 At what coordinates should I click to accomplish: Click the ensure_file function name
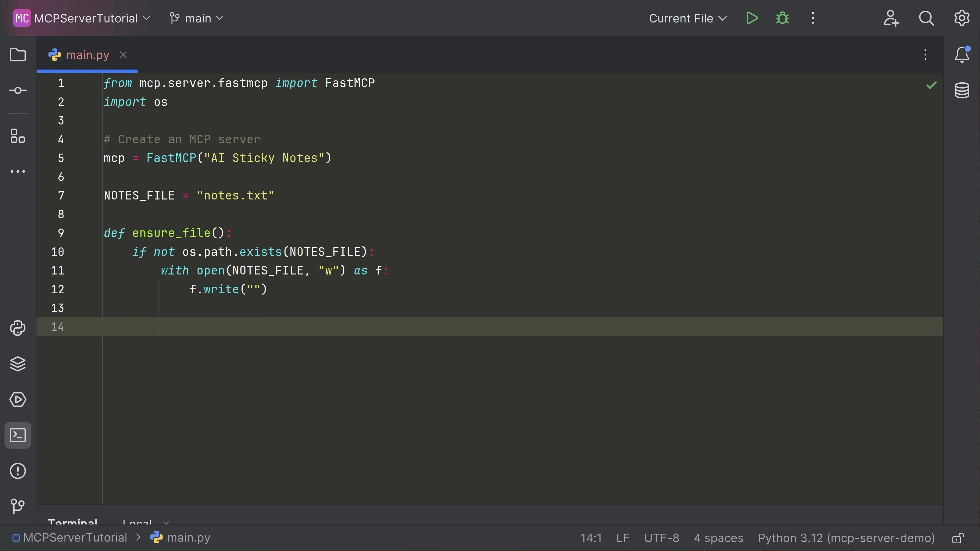tap(171, 233)
